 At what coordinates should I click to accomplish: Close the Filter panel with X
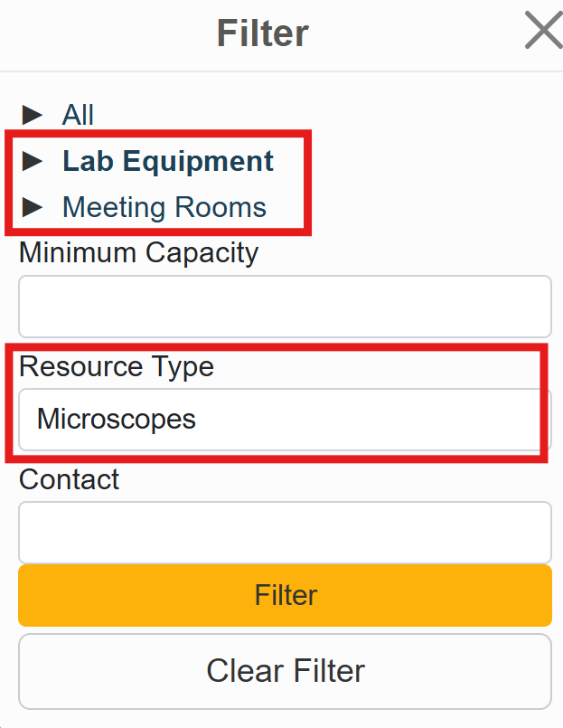pyautogui.click(x=543, y=33)
